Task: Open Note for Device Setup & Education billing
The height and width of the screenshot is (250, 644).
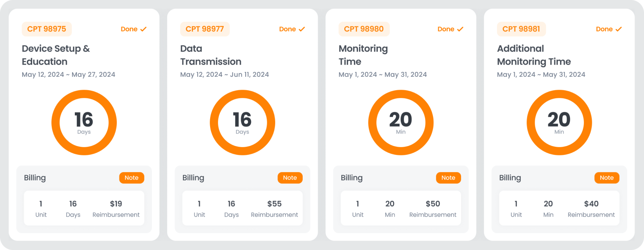Action: click(x=132, y=178)
